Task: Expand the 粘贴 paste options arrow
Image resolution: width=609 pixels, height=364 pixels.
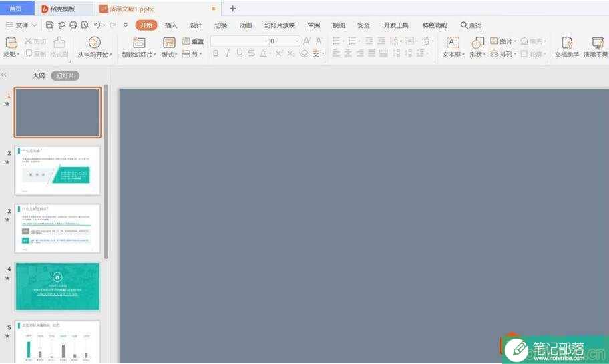Action: (x=18, y=55)
